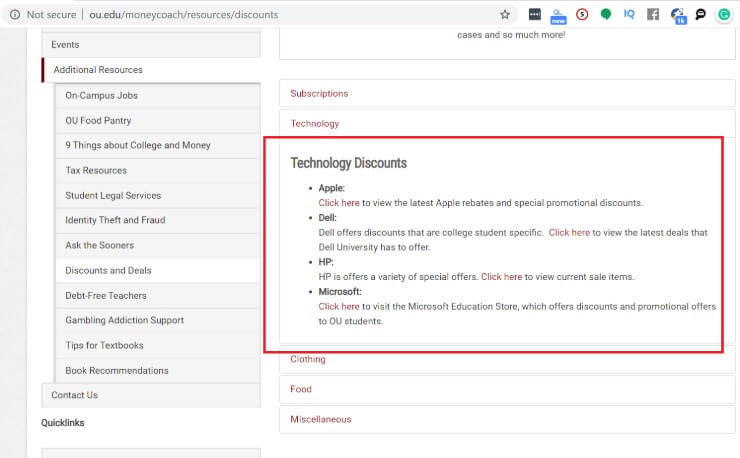Open the gray Facebook extension icon
Image resolution: width=740 pixels, height=458 pixels.
point(653,15)
